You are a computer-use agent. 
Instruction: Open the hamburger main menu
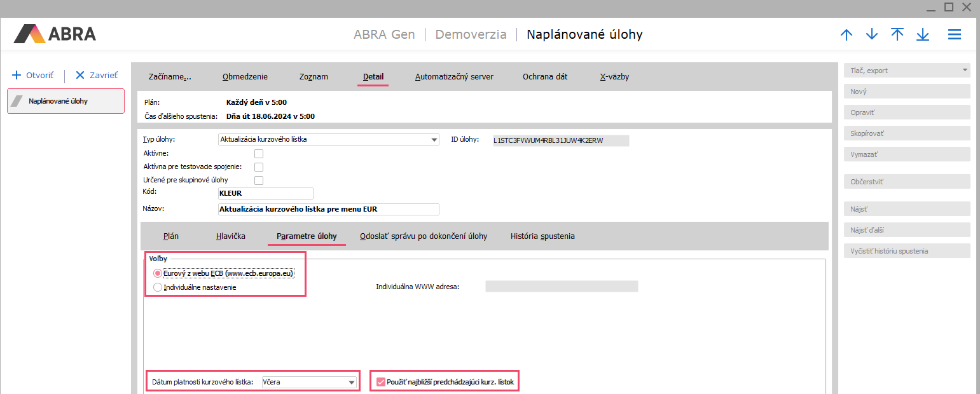tap(954, 35)
